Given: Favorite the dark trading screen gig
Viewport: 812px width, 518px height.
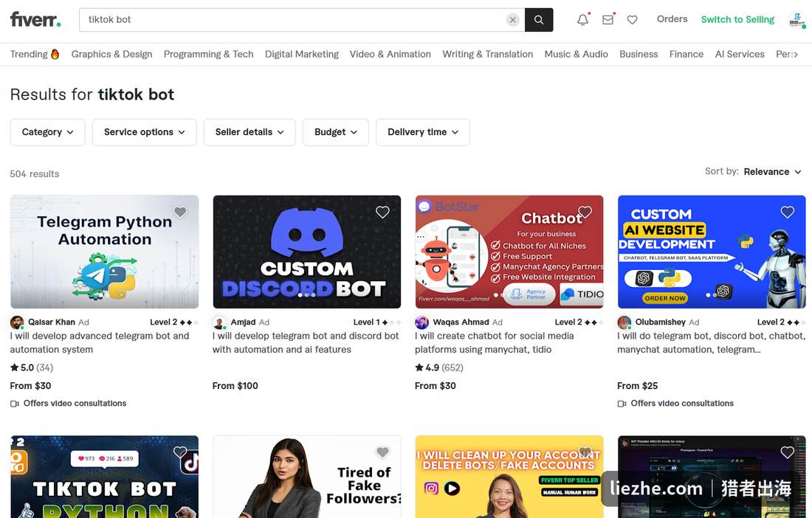Looking at the screenshot, I should [788, 452].
